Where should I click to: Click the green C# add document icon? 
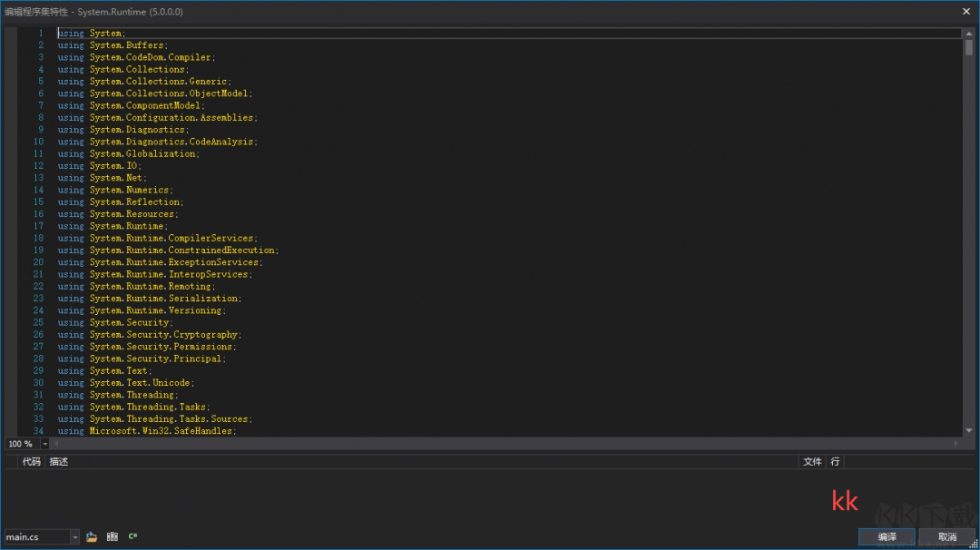[132, 536]
